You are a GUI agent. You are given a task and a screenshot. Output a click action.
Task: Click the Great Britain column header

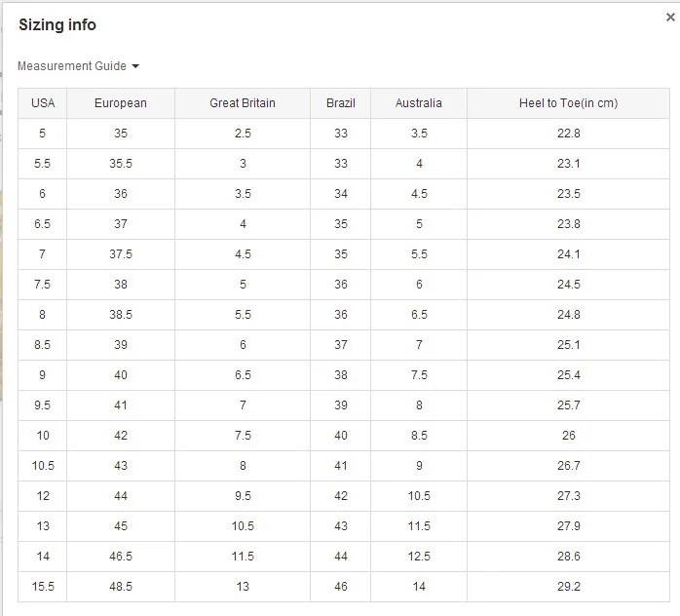[243, 103]
